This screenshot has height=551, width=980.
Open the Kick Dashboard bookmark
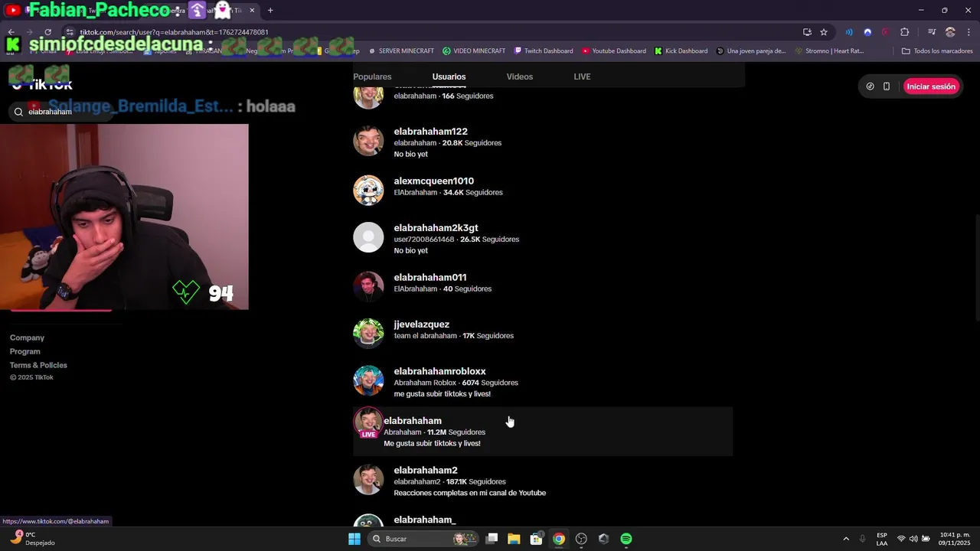[x=681, y=51]
